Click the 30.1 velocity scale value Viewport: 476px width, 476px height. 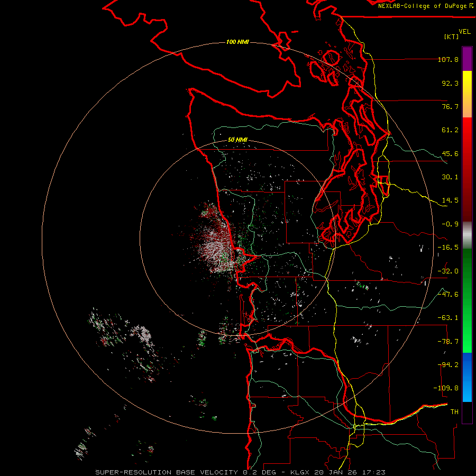coord(450,177)
